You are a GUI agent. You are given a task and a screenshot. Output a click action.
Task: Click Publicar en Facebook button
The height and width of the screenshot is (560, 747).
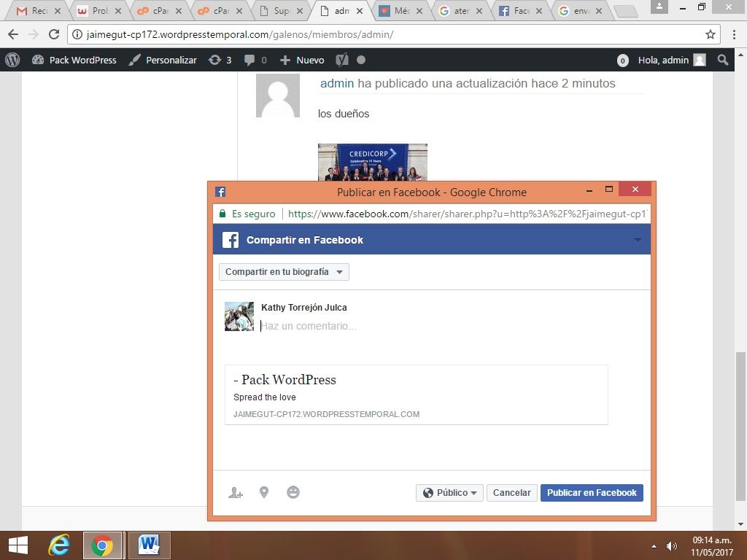tap(592, 493)
